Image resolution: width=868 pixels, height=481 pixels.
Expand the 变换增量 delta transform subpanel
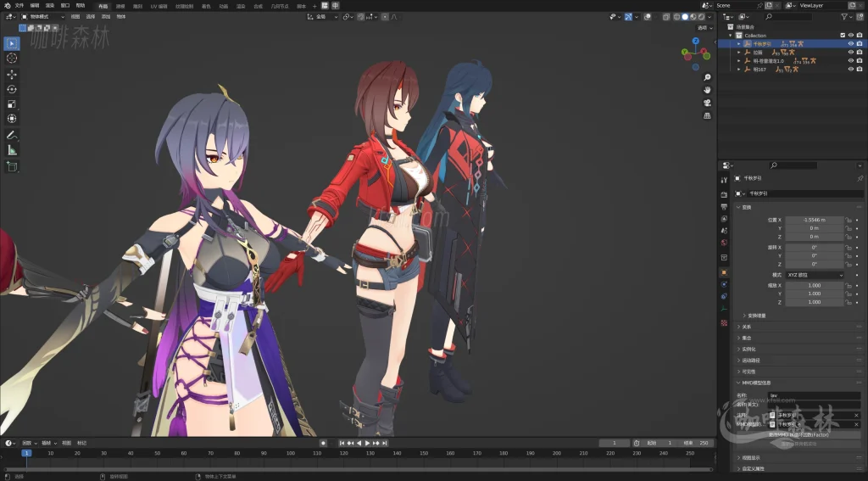[x=757, y=316]
